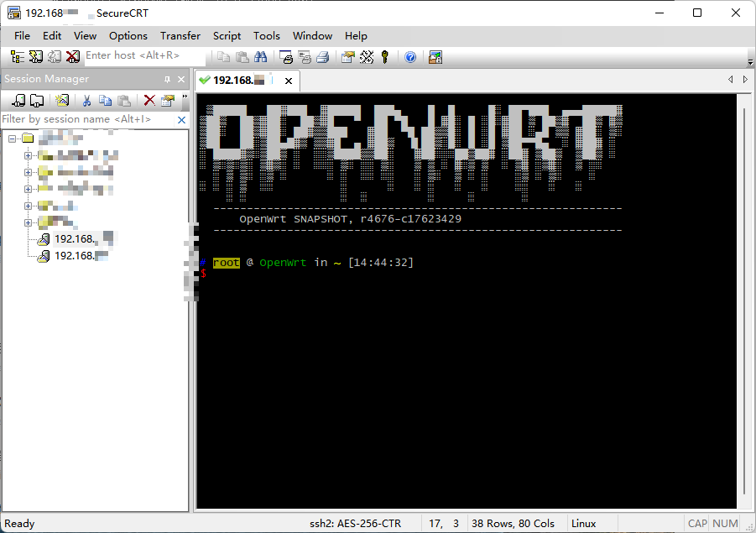Clear the session filter with blue X
This screenshot has height=533, width=756.
(181, 120)
